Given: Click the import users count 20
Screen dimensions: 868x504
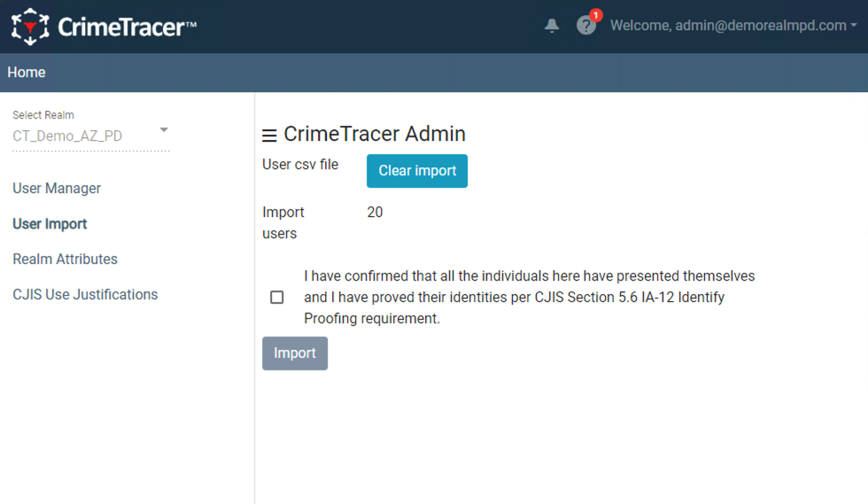Looking at the screenshot, I should [375, 212].
